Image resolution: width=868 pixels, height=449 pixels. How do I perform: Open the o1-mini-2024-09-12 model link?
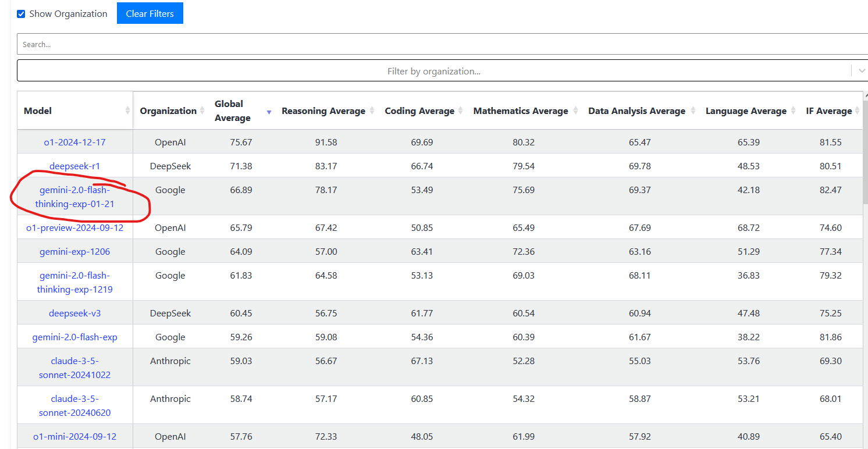75,436
